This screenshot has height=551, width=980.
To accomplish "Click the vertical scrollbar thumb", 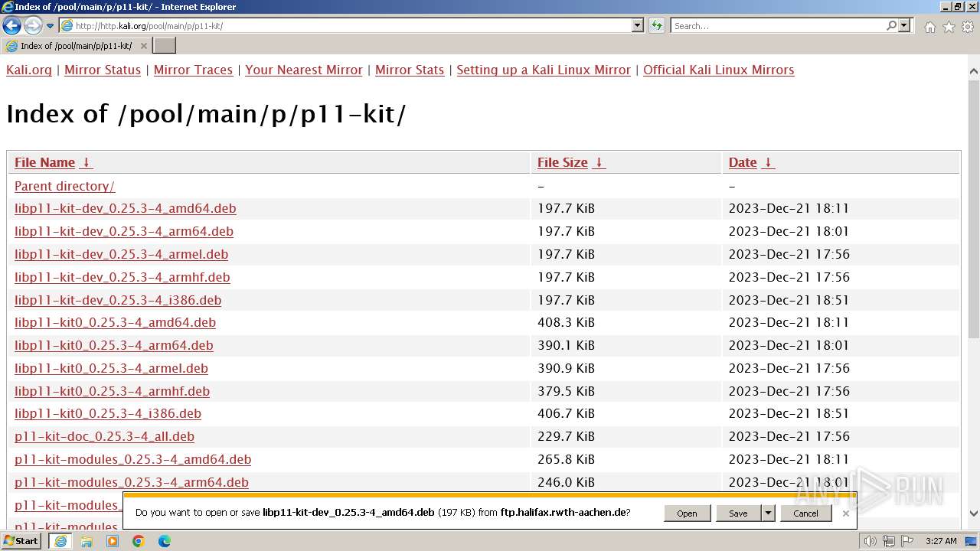I will tap(973, 210).
